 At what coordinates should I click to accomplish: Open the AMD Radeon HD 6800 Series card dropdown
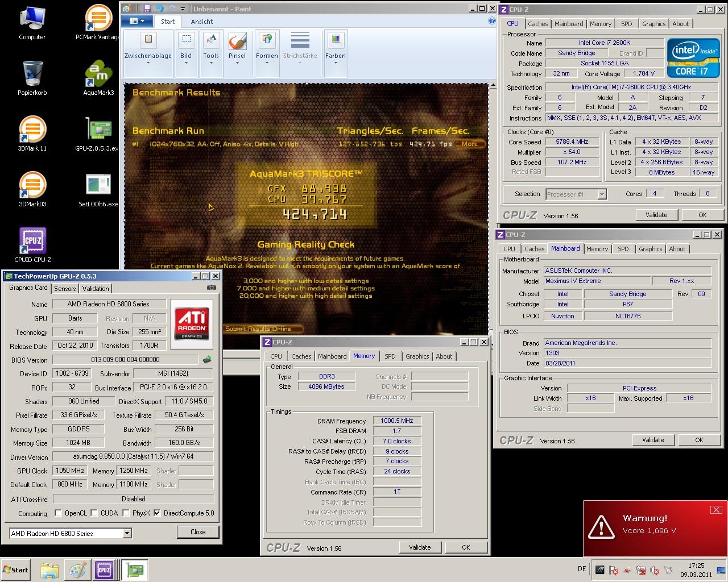coord(127,533)
